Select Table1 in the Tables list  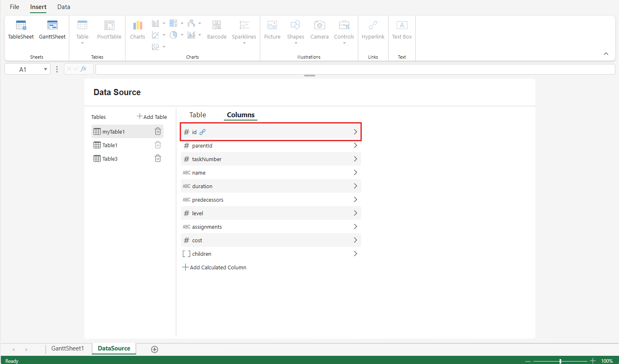click(127, 145)
